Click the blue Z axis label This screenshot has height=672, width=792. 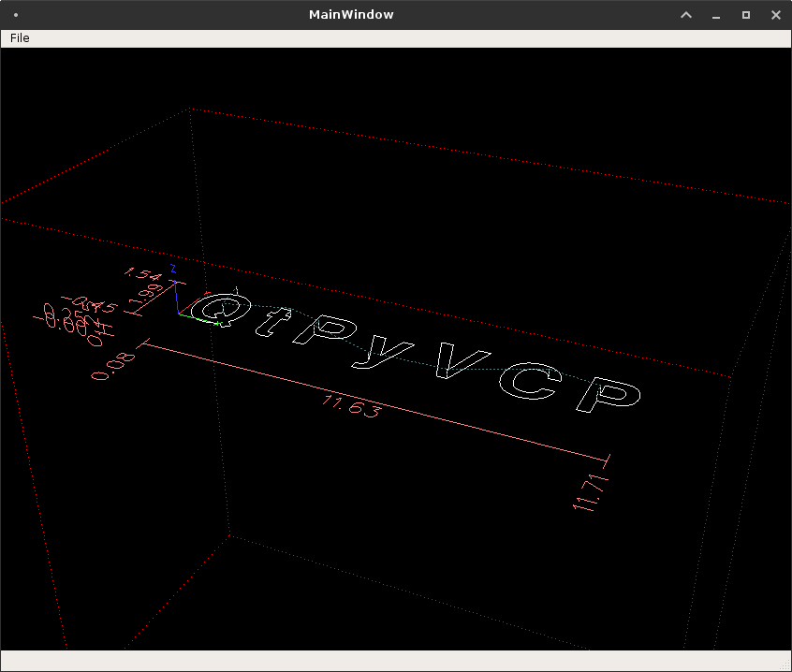(x=173, y=268)
